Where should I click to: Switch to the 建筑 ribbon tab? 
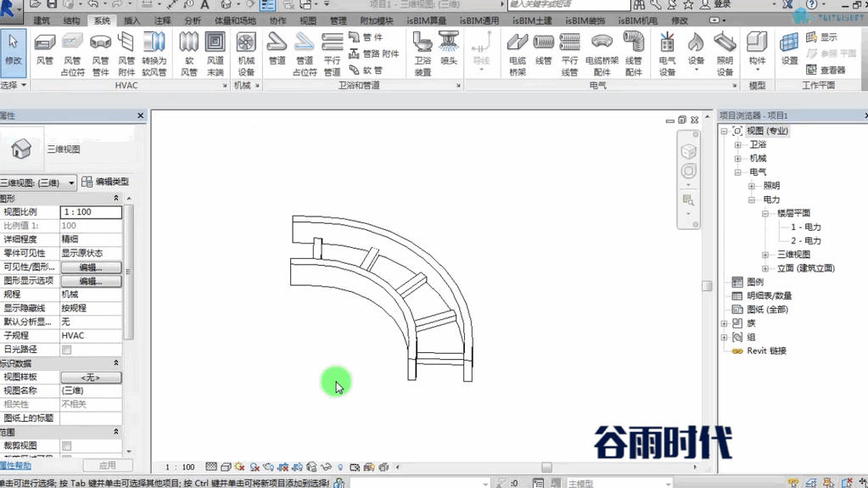pyautogui.click(x=42, y=20)
